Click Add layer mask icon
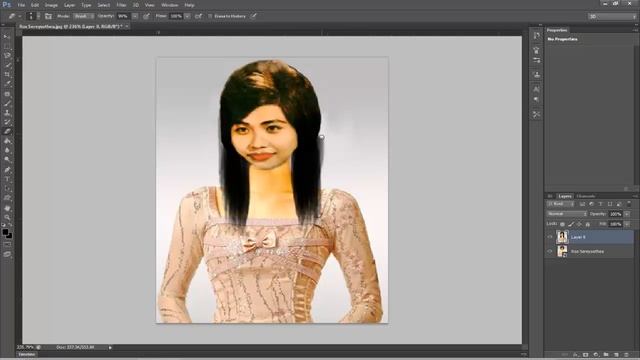This screenshot has width=640, height=360. pos(585,355)
